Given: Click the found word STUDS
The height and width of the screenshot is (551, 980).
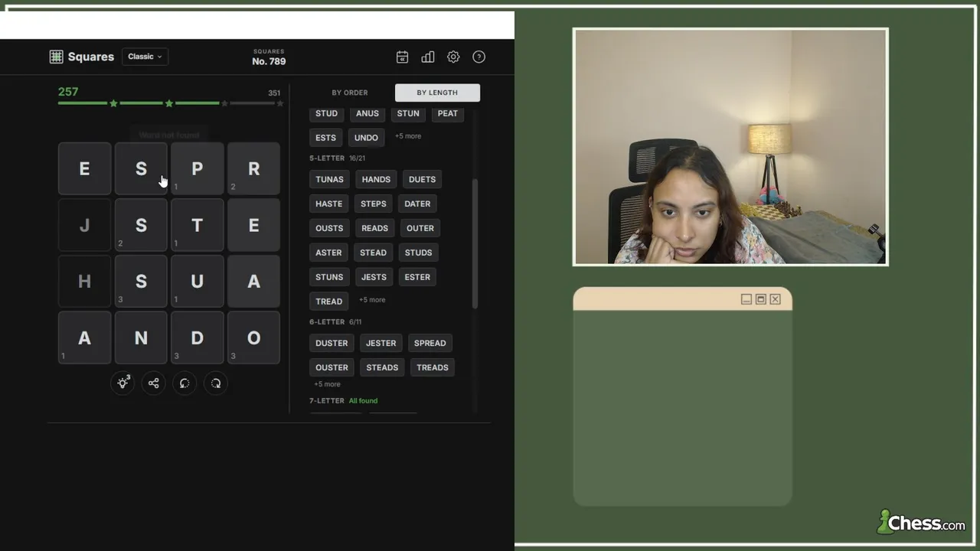Looking at the screenshot, I should [x=418, y=253].
